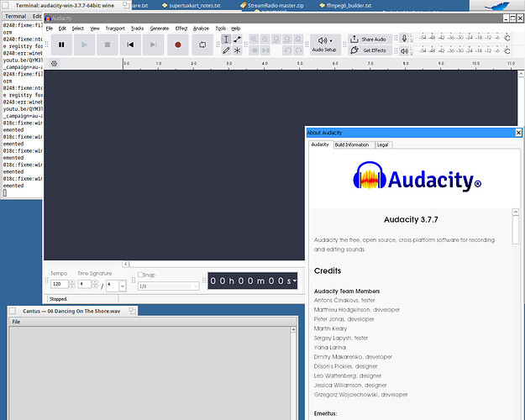Click the Tempo value field showing 120
Screen dimensions: 525x420
pyautogui.click(x=60, y=284)
